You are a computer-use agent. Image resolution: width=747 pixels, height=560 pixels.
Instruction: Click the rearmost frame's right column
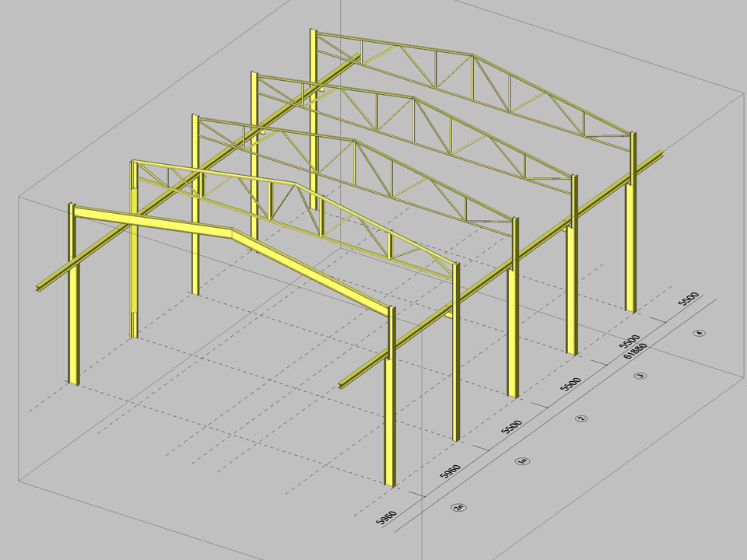(x=633, y=233)
